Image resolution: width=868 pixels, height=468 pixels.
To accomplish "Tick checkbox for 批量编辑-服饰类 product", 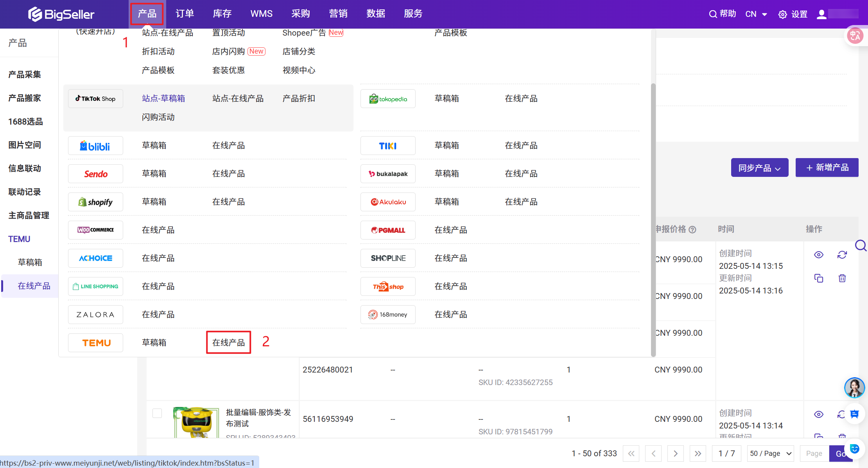I will pos(157,413).
